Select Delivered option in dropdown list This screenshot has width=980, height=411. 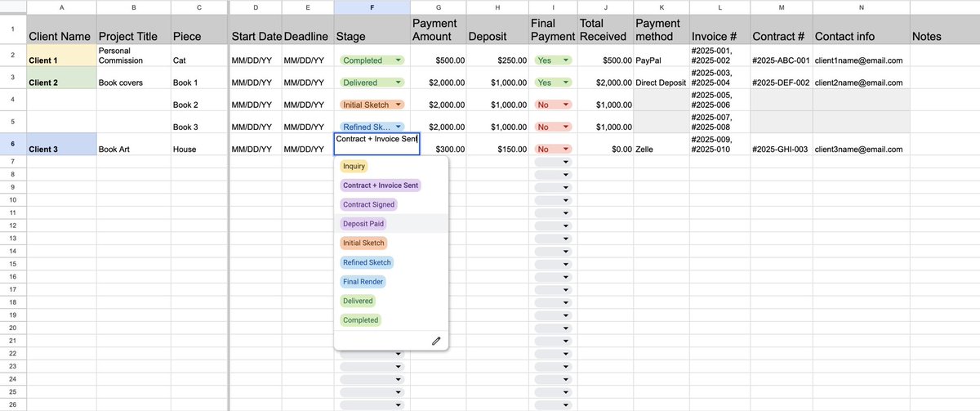pyautogui.click(x=358, y=301)
